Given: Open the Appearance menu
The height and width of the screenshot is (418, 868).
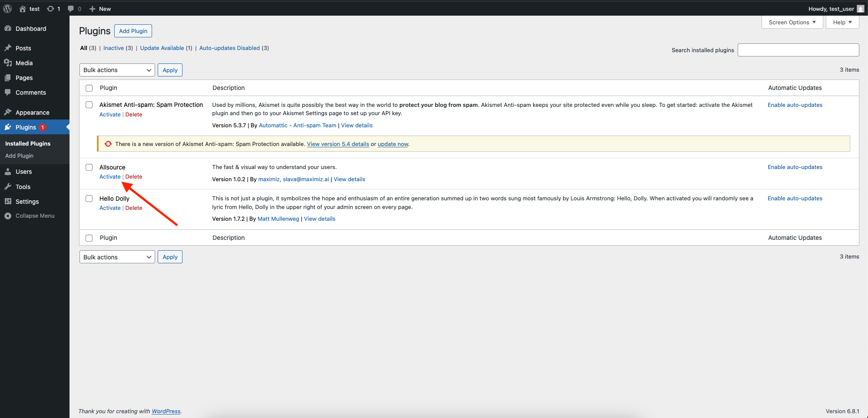Looking at the screenshot, I should (x=33, y=113).
